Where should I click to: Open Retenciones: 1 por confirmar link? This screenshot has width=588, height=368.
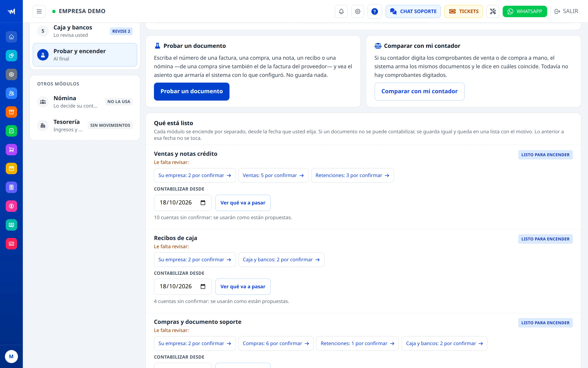click(x=357, y=343)
